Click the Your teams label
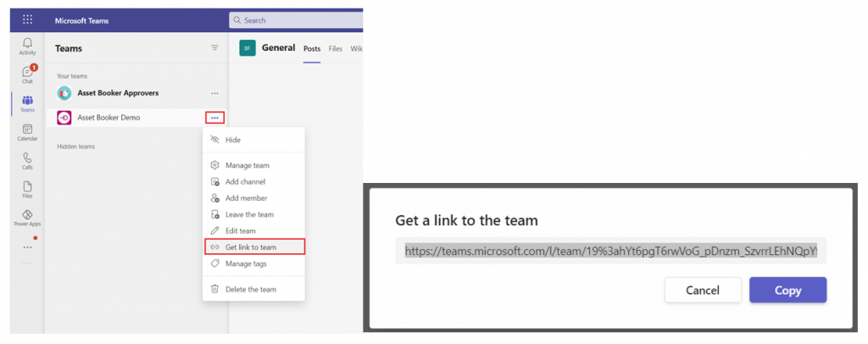 72,76
